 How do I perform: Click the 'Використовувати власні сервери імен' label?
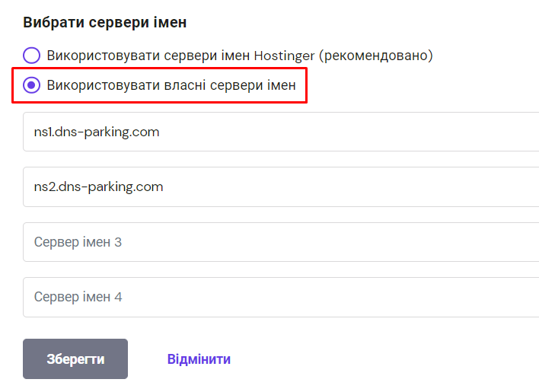tap(171, 85)
